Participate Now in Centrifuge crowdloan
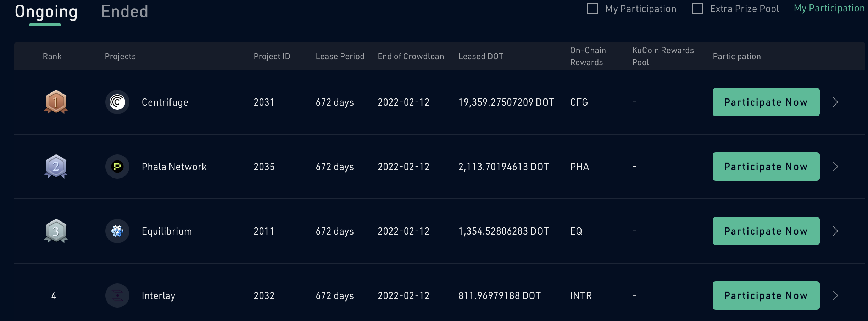868x321 pixels. coord(766,102)
